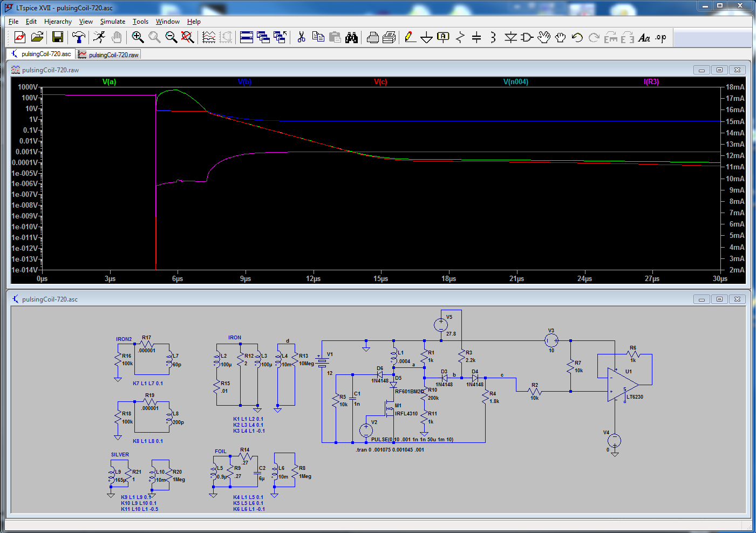Pick the Ground symbol tool

[x=426, y=37]
